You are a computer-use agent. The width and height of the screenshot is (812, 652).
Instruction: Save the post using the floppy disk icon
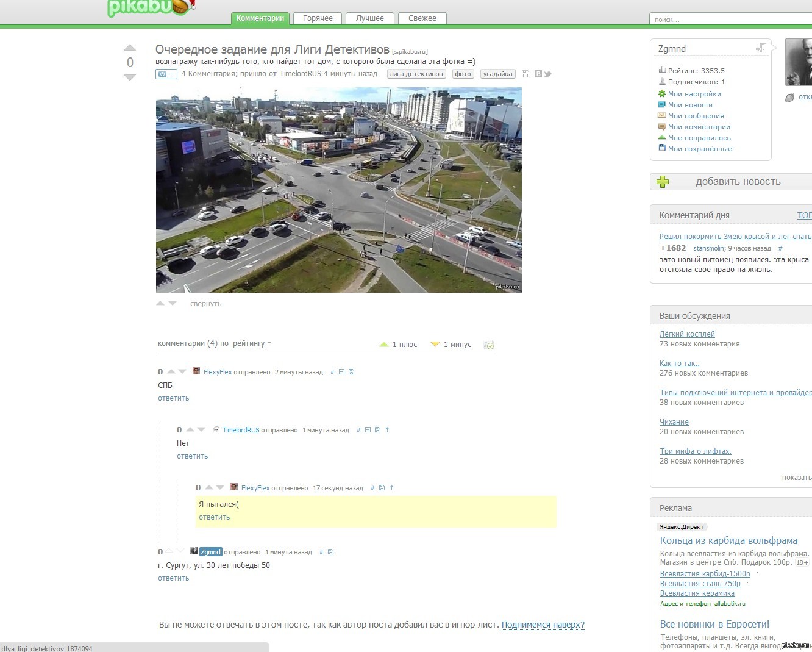click(525, 74)
